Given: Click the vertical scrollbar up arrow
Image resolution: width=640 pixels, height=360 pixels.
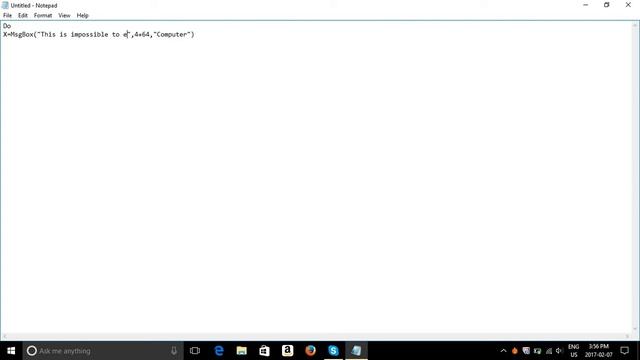Looking at the screenshot, I should 635,25.
